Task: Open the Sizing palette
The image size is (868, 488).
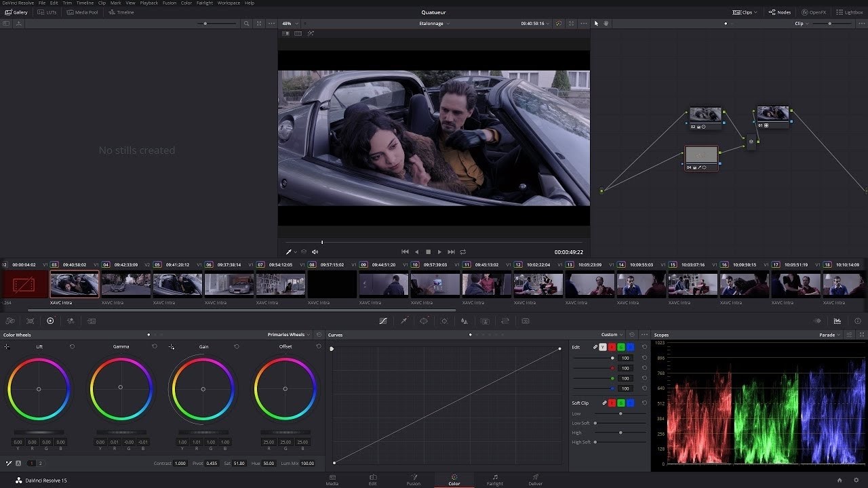Action: tap(505, 321)
